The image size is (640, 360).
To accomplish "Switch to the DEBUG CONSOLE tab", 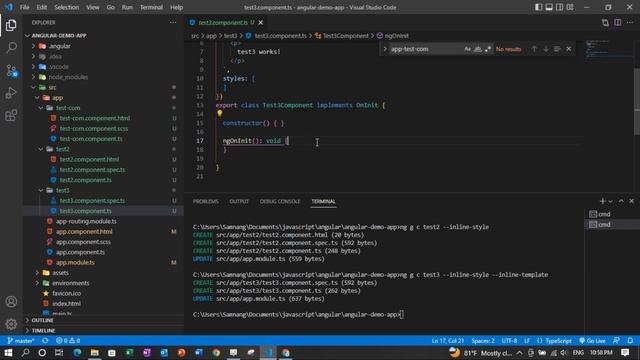I will (x=280, y=201).
